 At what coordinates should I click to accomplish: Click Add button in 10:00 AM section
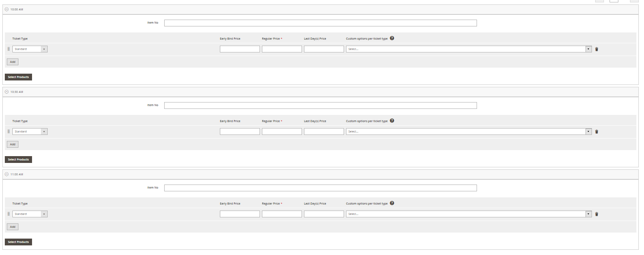[13, 62]
